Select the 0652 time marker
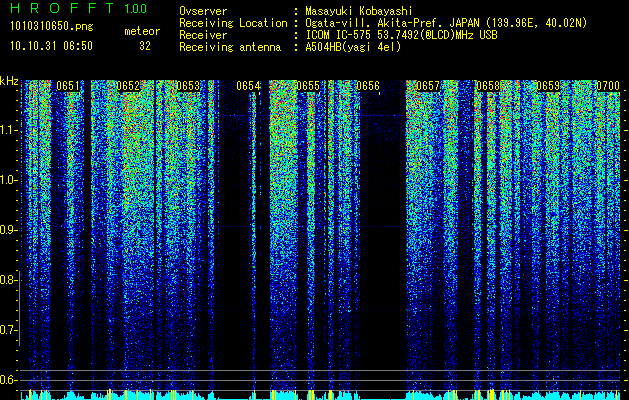 (128, 86)
